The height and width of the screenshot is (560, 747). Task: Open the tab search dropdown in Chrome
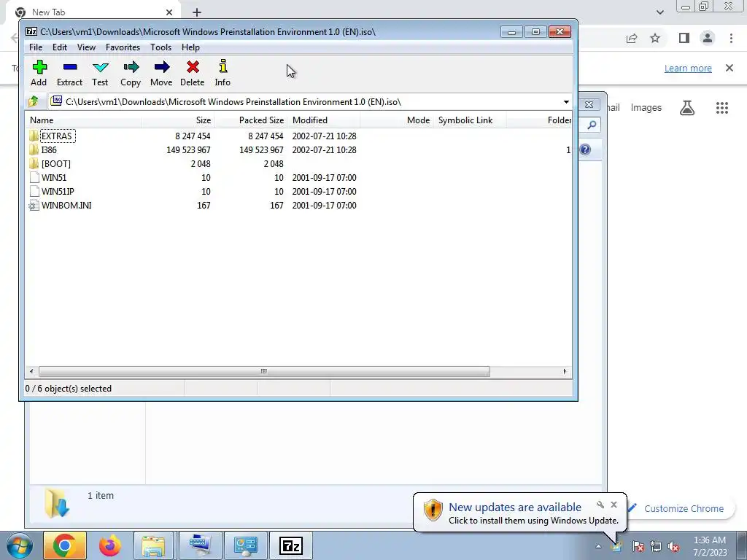tap(659, 12)
